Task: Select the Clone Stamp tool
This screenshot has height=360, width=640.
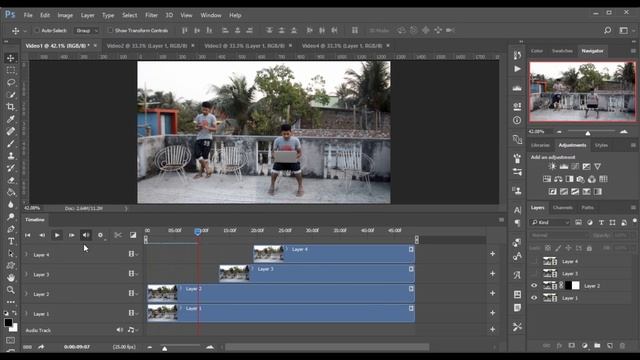Action: [x=11, y=156]
